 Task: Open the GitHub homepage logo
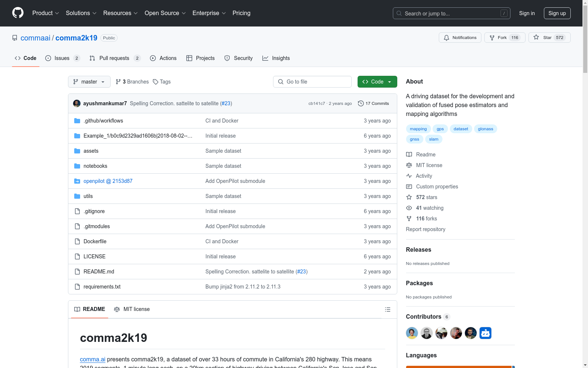click(18, 13)
